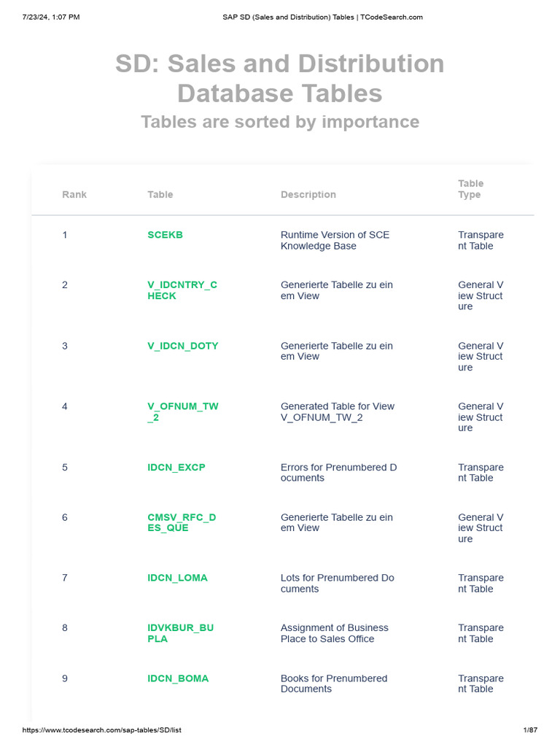
Task: Open the IDVKBUR_BUPLA table link
Action: pyautogui.click(x=180, y=633)
